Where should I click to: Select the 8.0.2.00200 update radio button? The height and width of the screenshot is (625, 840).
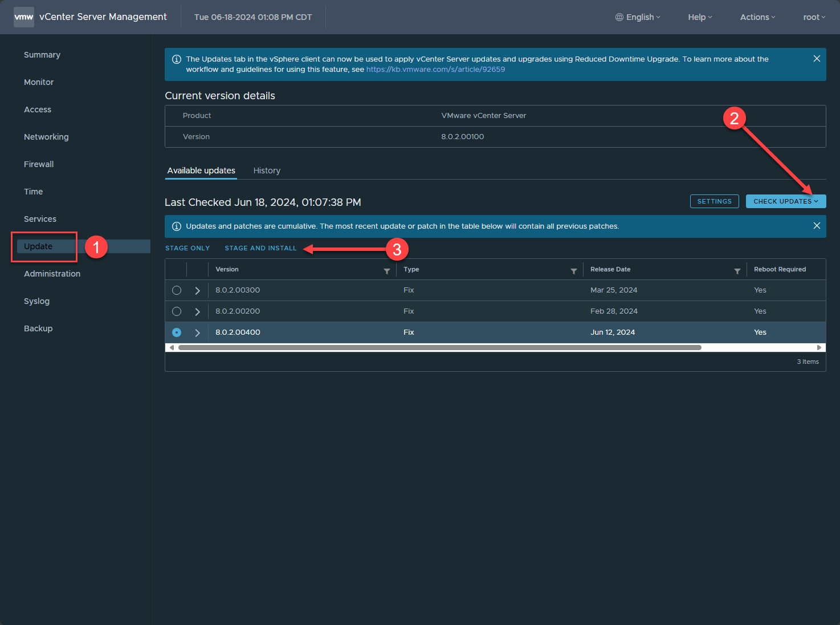pos(177,311)
